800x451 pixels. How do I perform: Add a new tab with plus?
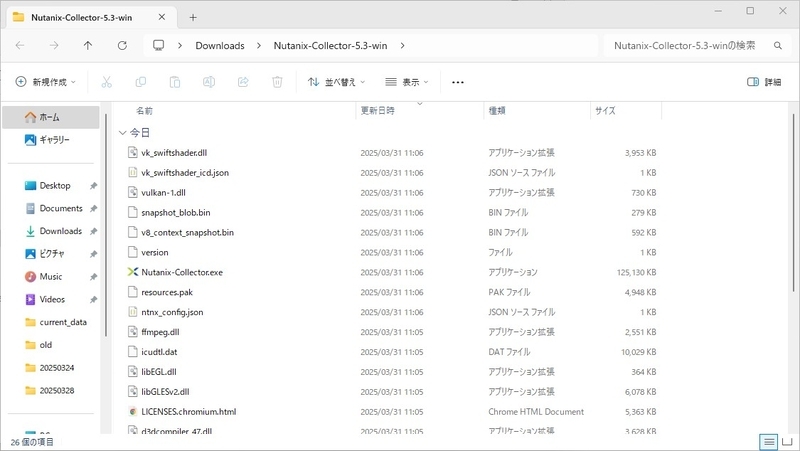click(193, 17)
